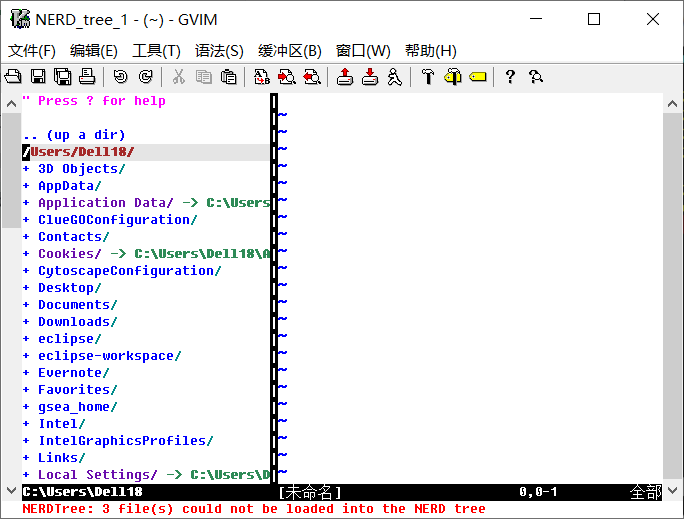Expand the ClueGOConfiguration folder
The width and height of the screenshot is (684, 519).
pos(26,220)
